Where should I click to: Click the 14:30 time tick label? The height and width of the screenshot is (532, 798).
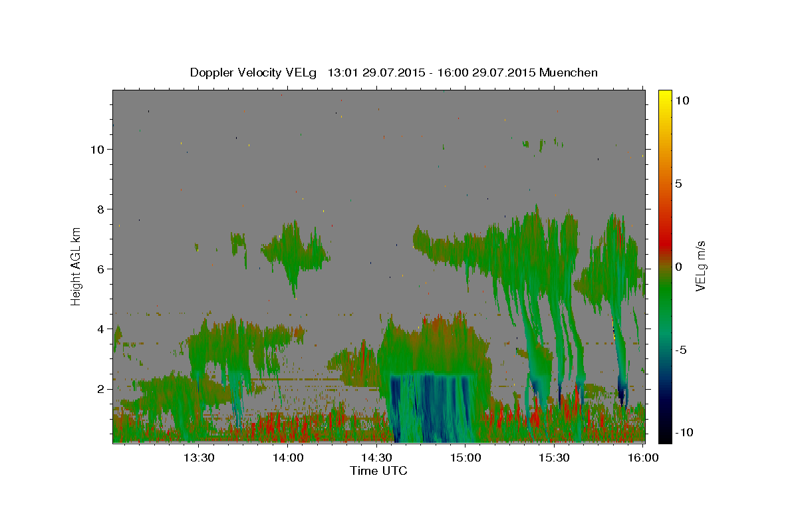(x=376, y=458)
